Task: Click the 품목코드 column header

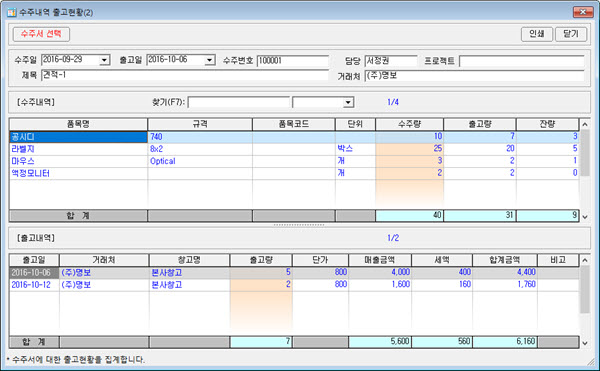Action: pos(294,124)
